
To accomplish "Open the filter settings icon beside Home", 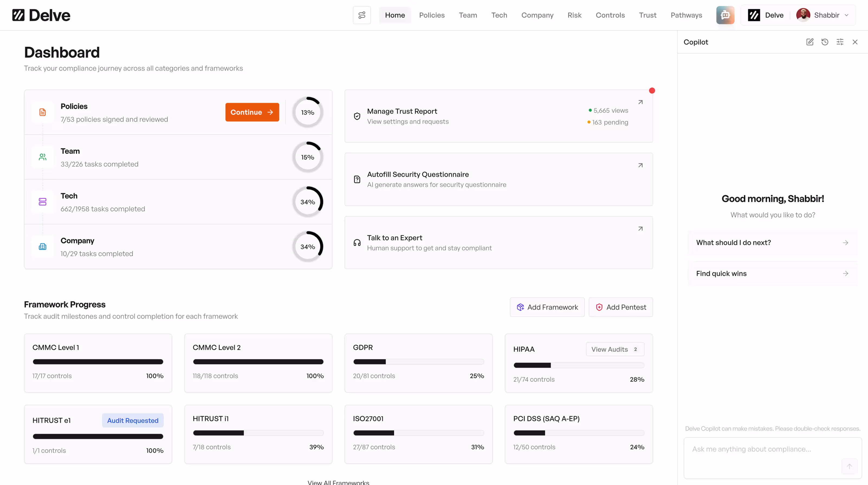I will pos(362,15).
